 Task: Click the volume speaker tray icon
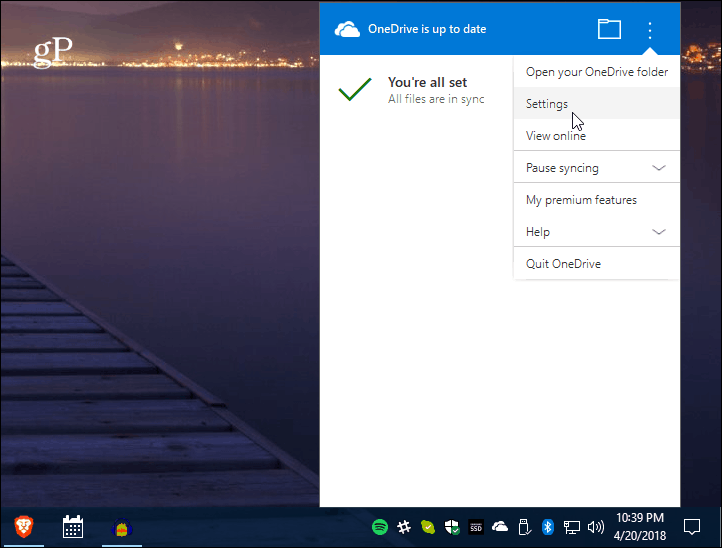click(596, 527)
